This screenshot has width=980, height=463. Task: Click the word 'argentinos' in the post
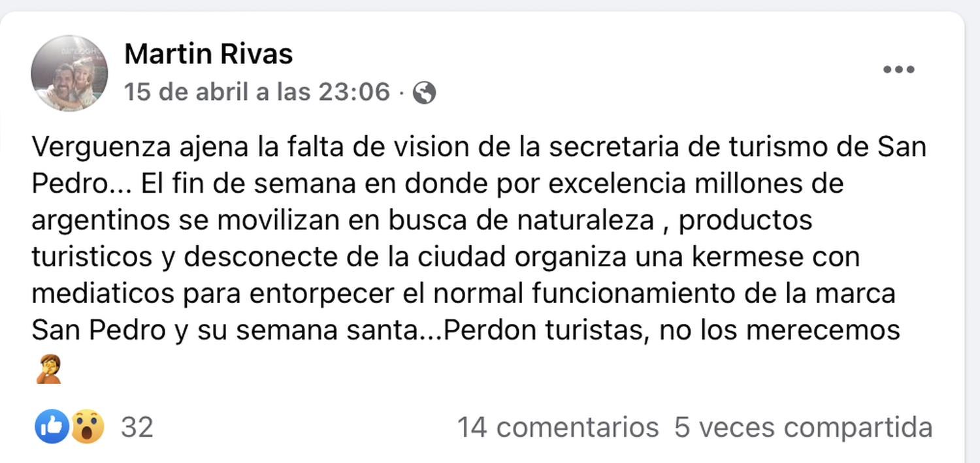[100, 221]
